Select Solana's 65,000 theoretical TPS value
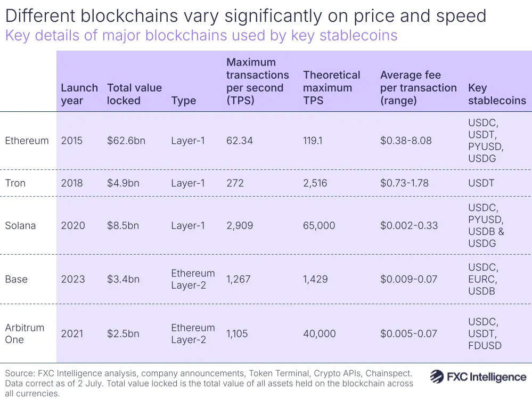Image resolution: width=532 pixels, height=399 pixels. click(x=320, y=225)
